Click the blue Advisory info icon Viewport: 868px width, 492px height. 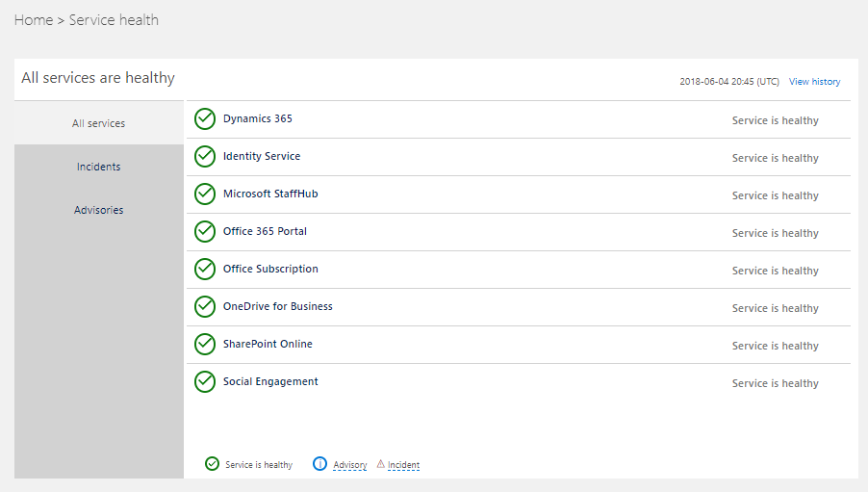(319, 464)
